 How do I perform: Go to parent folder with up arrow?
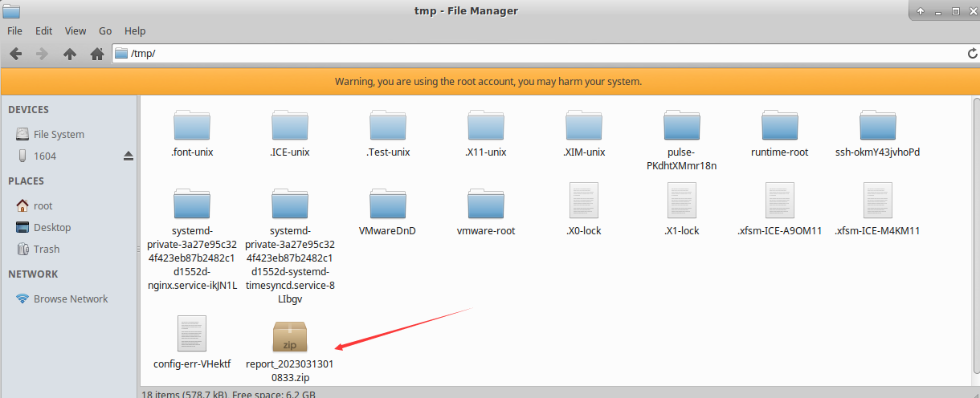[x=70, y=54]
